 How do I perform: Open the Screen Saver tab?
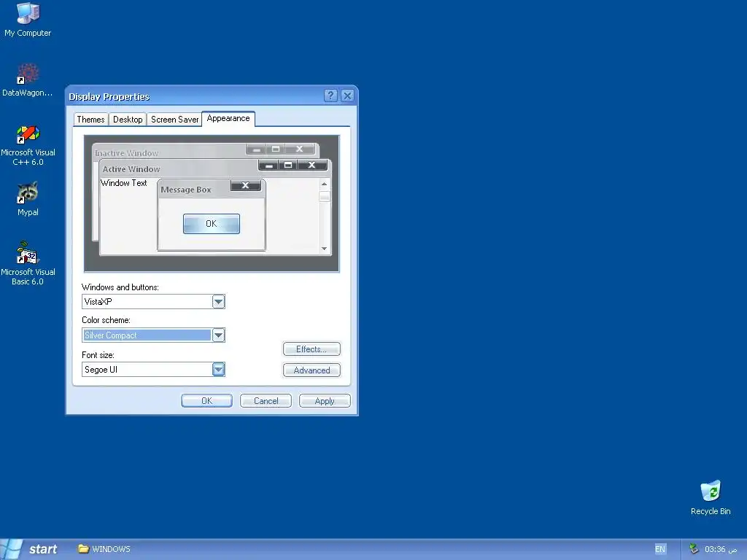click(174, 120)
